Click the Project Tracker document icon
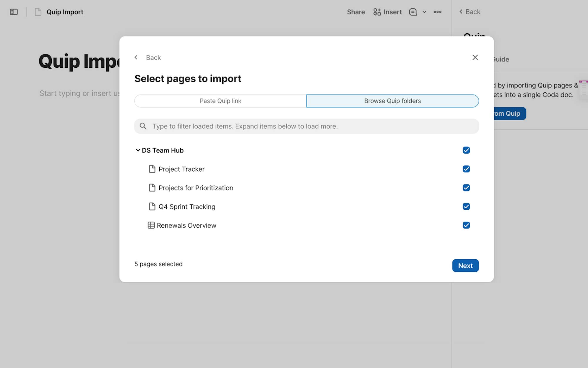The width and height of the screenshot is (588, 368). tap(152, 169)
